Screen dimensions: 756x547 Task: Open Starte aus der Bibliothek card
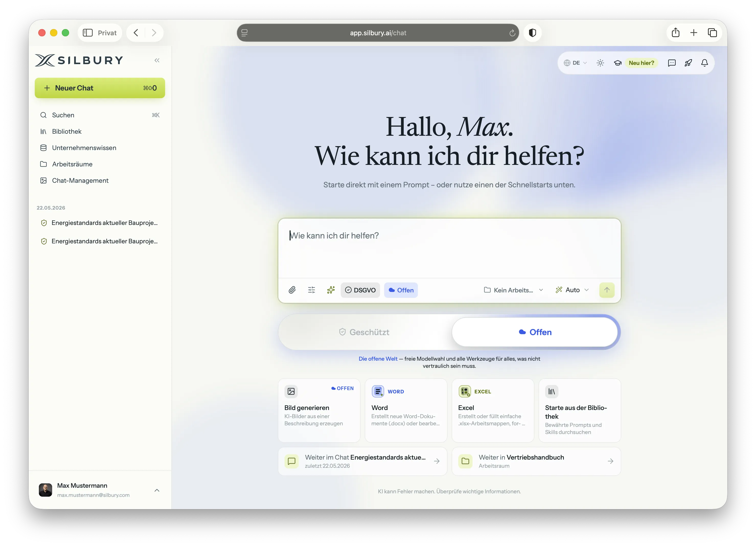click(x=579, y=410)
